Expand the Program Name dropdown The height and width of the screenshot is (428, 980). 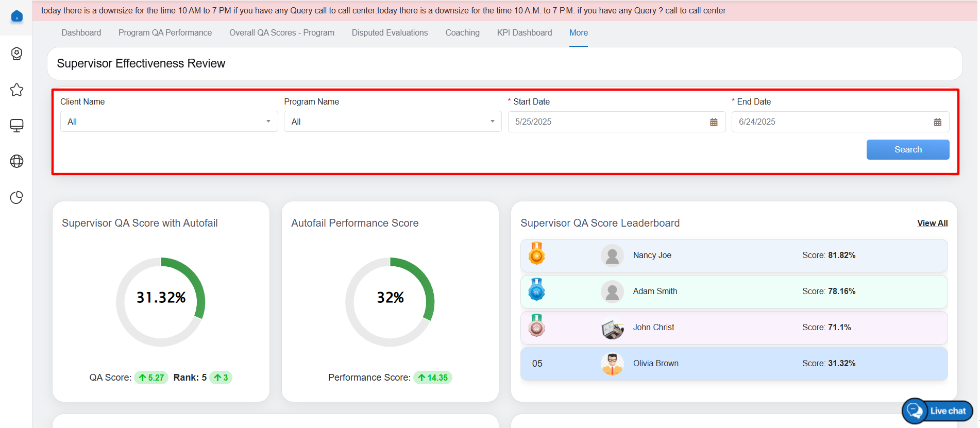tap(393, 122)
